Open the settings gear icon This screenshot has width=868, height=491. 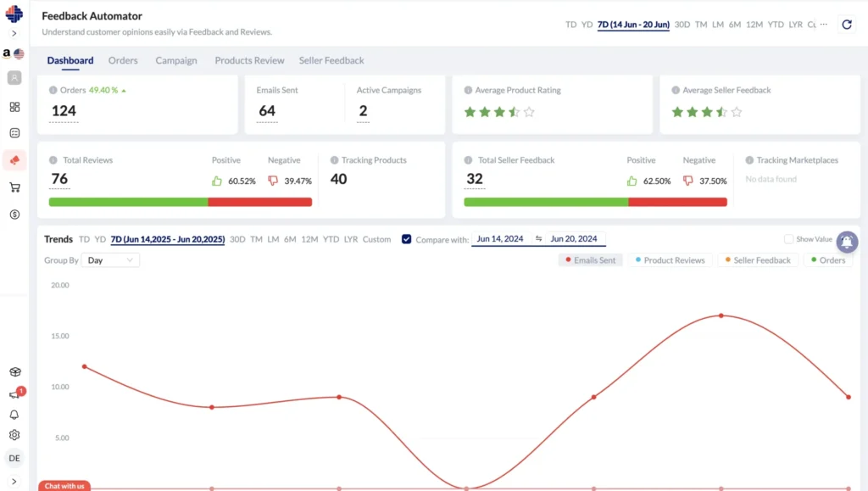click(x=14, y=435)
